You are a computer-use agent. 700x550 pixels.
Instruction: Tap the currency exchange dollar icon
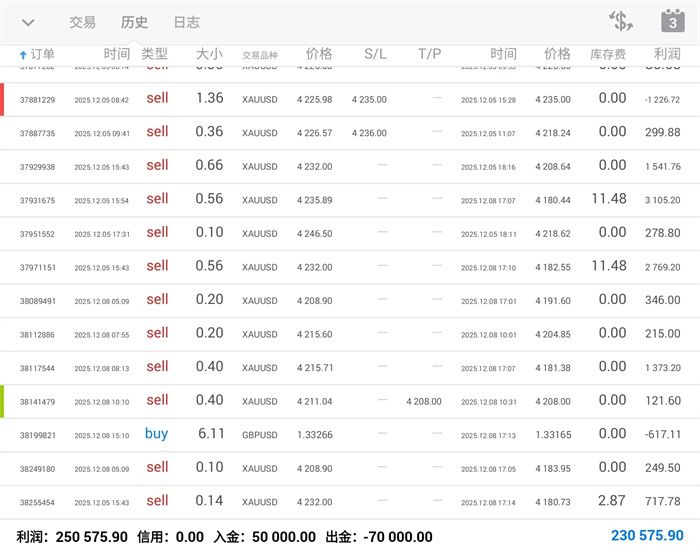621,21
